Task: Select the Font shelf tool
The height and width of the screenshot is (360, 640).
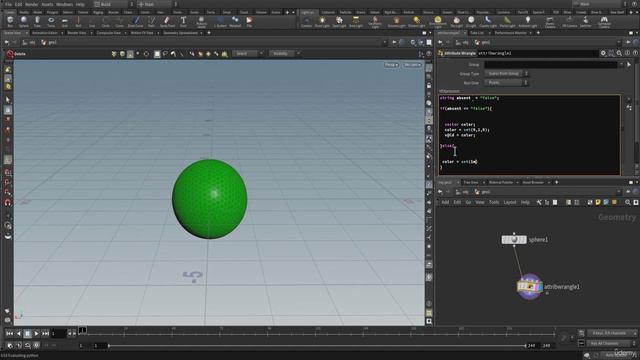Action: click(x=183, y=21)
